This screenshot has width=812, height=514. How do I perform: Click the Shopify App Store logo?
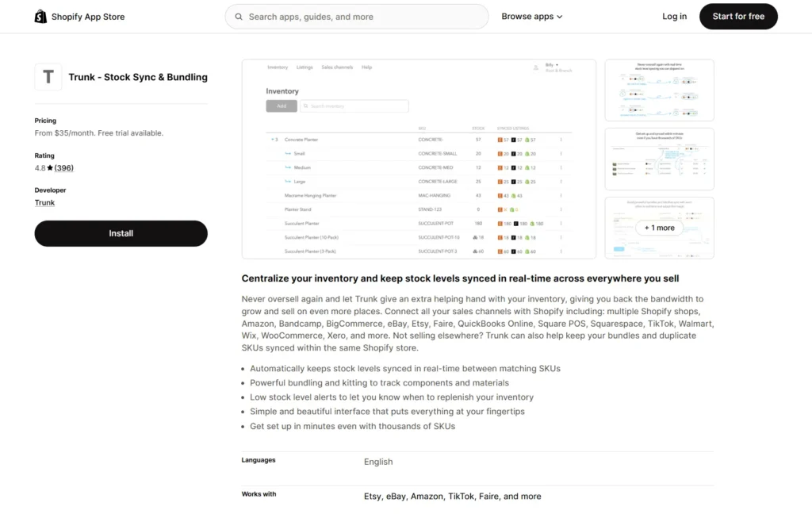click(x=79, y=16)
